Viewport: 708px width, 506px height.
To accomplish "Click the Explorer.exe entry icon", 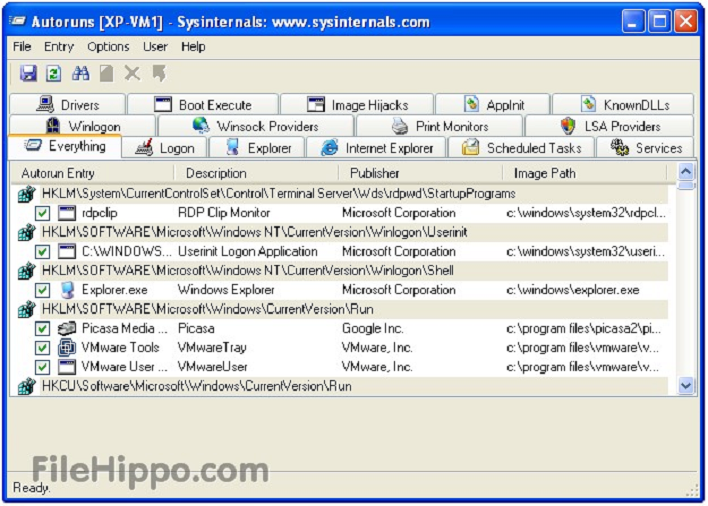I will pos(67,290).
